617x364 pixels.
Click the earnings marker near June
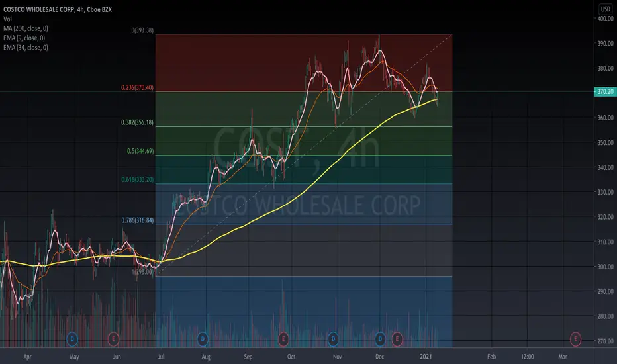point(113,339)
